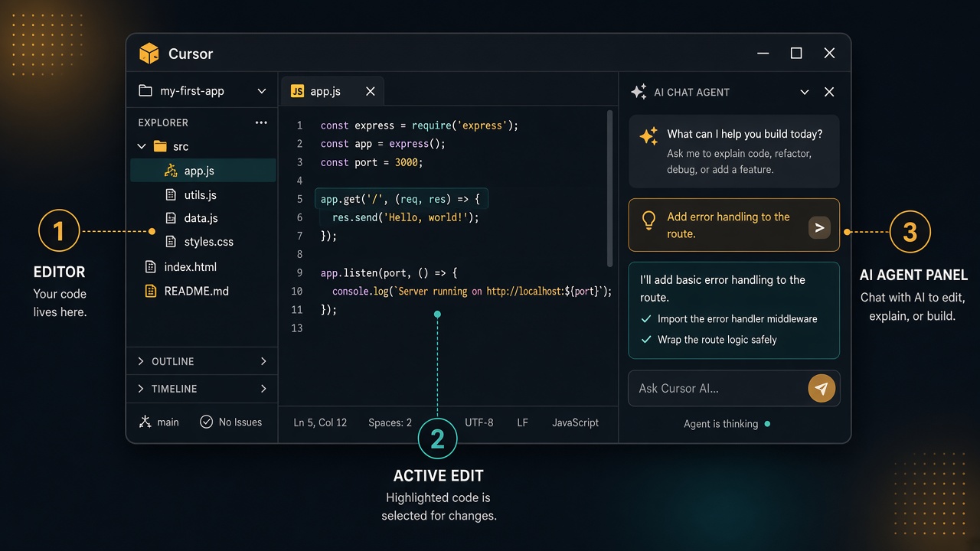
Task: Click the editor vertical scrollbar
Action: coord(610,188)
